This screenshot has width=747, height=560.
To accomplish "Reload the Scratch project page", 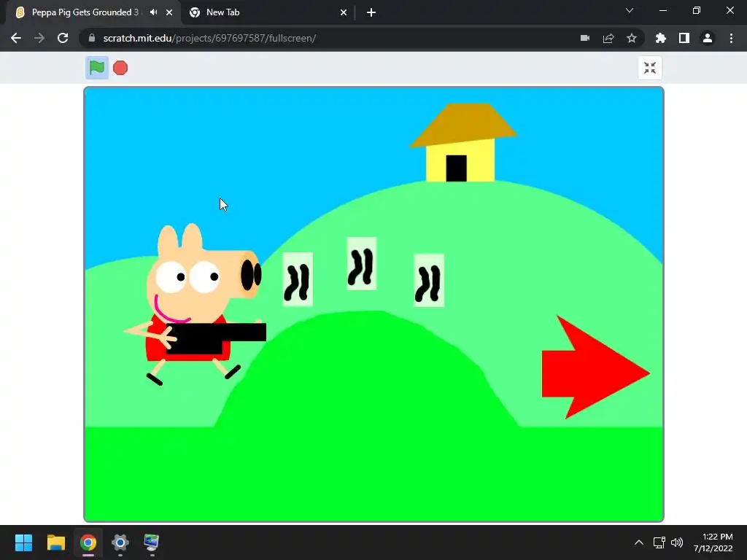I will [63, 38].
